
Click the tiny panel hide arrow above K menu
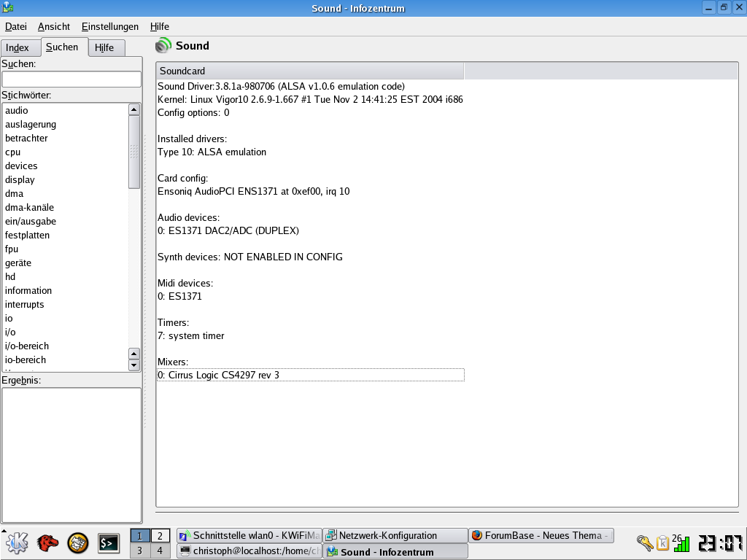pyautogui.click(x=4, y=530)
